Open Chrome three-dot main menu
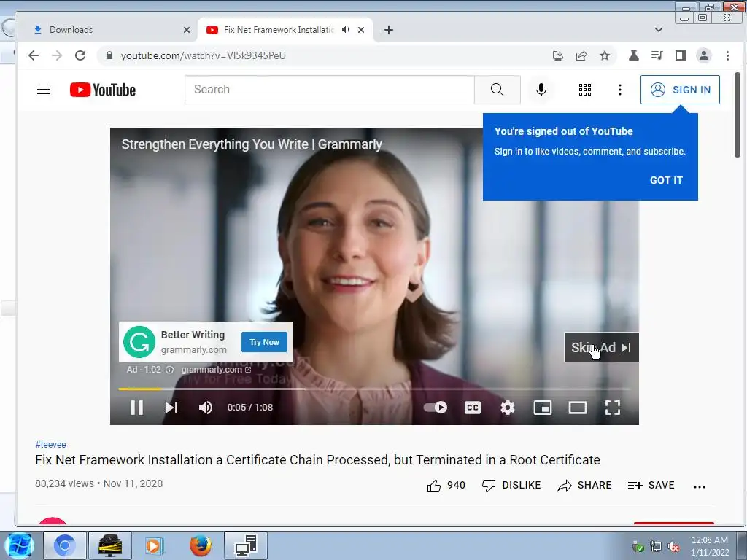 727,55
